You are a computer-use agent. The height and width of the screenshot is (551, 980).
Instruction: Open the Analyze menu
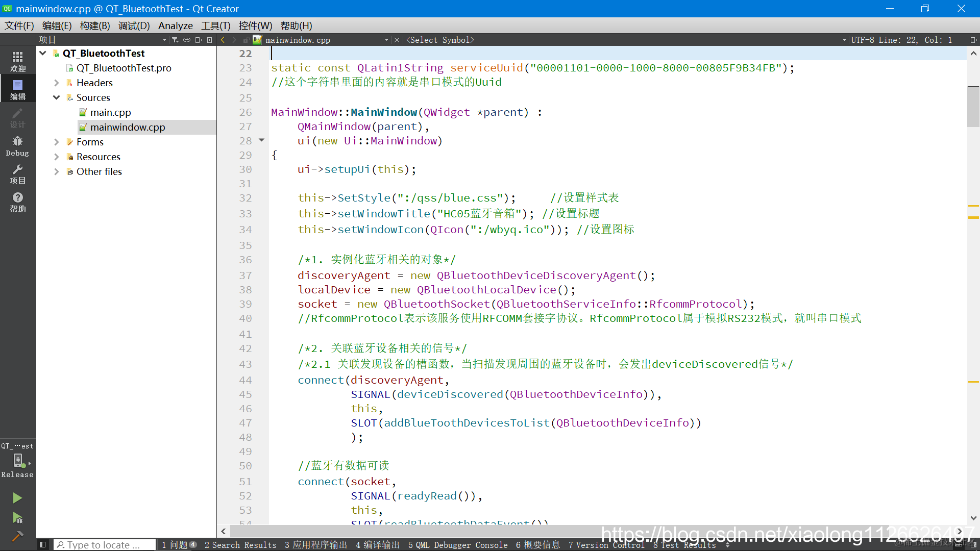click(x=175, y=26)
